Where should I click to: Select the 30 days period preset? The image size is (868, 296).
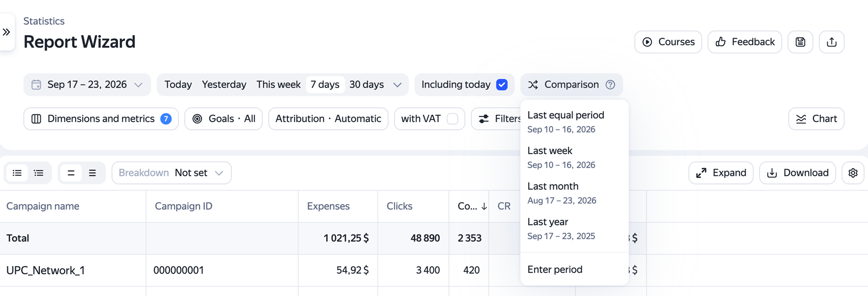366,85
